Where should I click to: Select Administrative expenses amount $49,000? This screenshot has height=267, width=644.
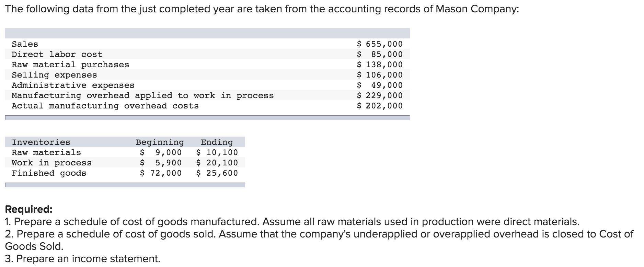(x=380, y=85)
